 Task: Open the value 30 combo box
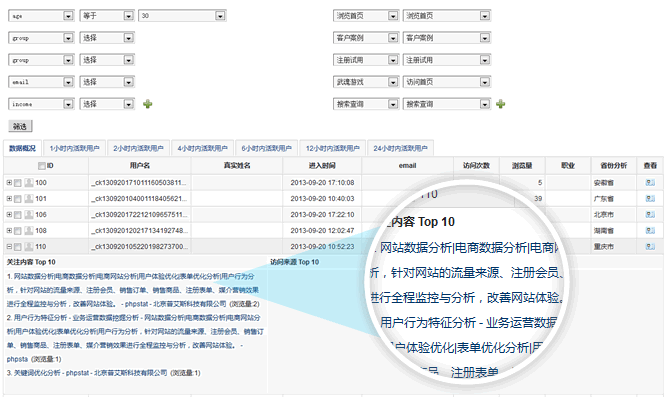[x=182, y=16]
